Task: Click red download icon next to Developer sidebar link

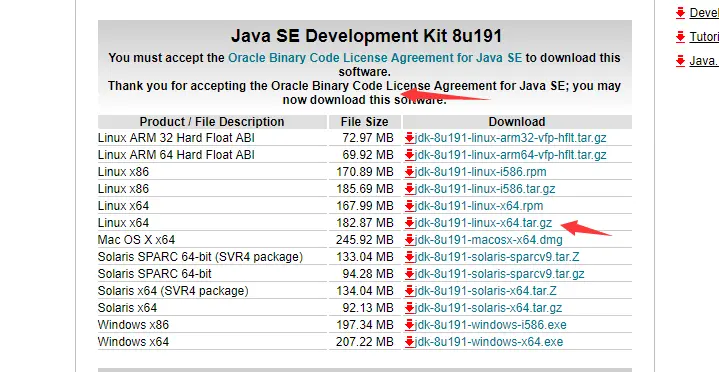Action: (680, 12)
